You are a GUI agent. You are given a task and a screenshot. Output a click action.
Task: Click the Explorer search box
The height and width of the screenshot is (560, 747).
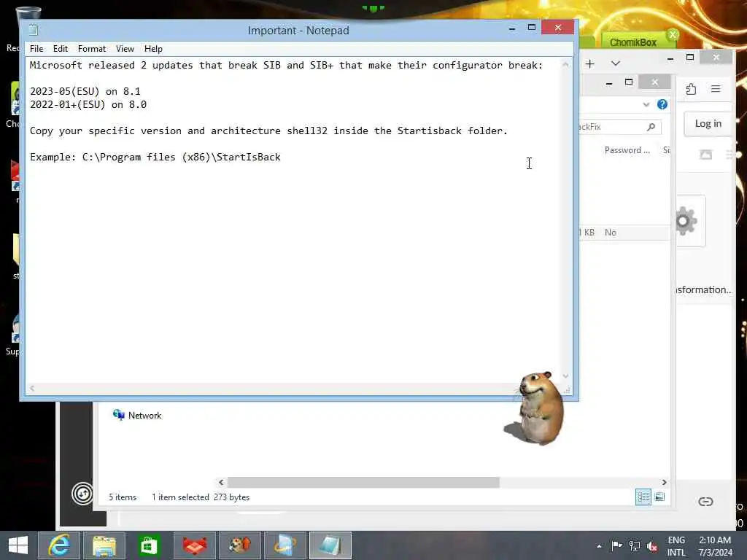(619, 127)
